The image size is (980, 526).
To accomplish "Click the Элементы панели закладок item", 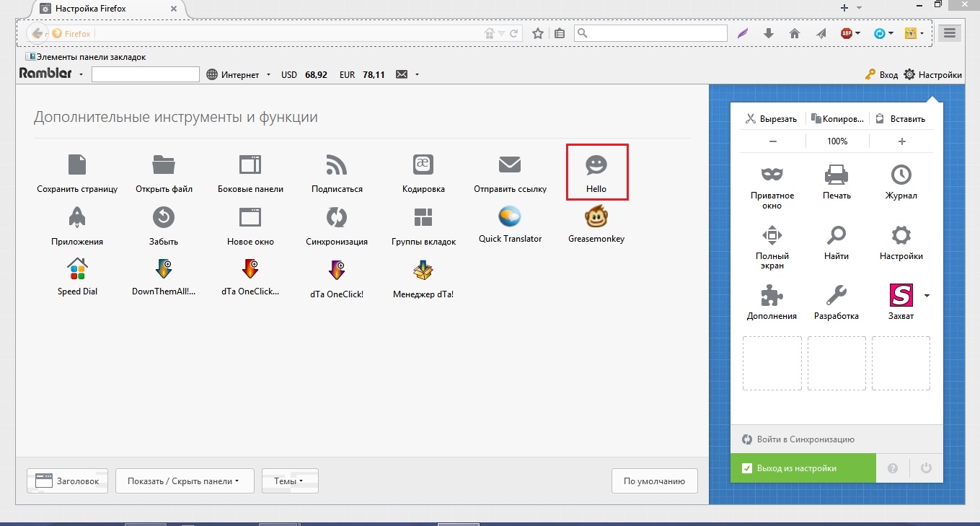I will pyautogui.click(x=85, y=56).
